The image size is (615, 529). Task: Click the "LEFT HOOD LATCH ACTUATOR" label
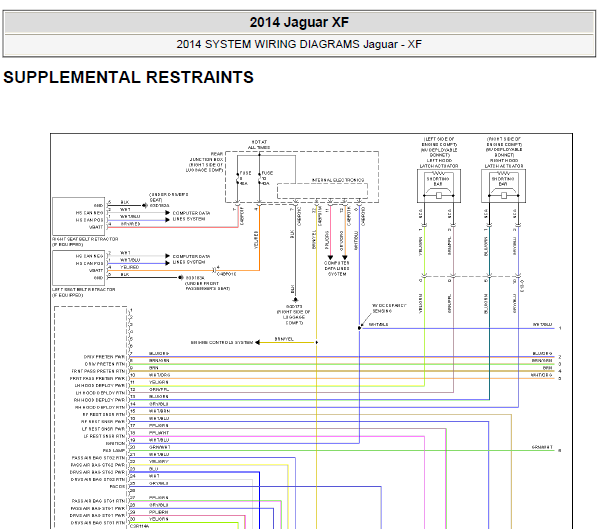point(439,164)
